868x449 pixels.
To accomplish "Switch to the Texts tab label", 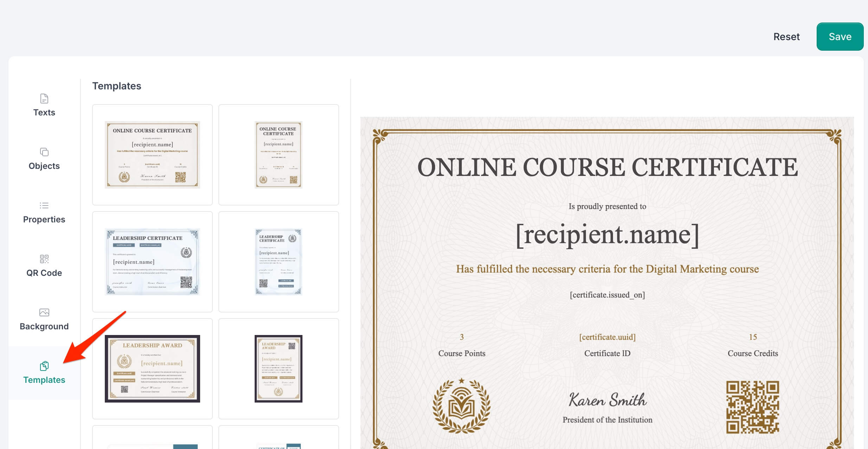I will coord(44,113).
